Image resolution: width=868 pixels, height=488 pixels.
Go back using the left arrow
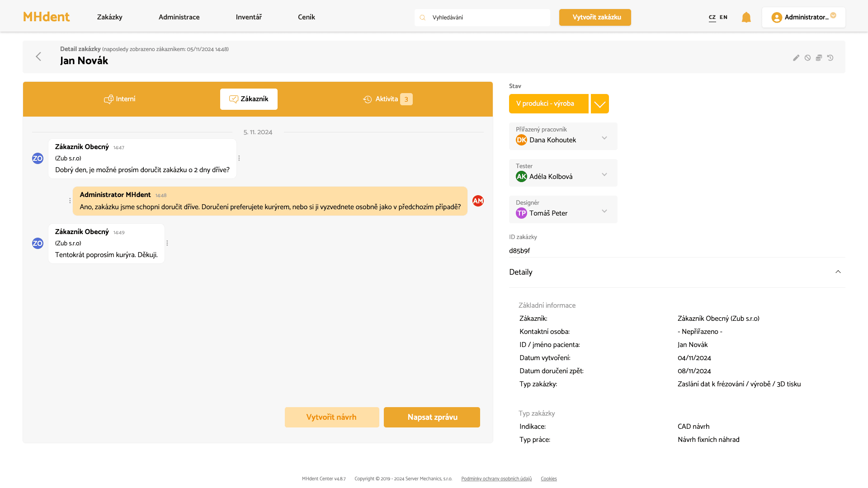tap(38, 56)
